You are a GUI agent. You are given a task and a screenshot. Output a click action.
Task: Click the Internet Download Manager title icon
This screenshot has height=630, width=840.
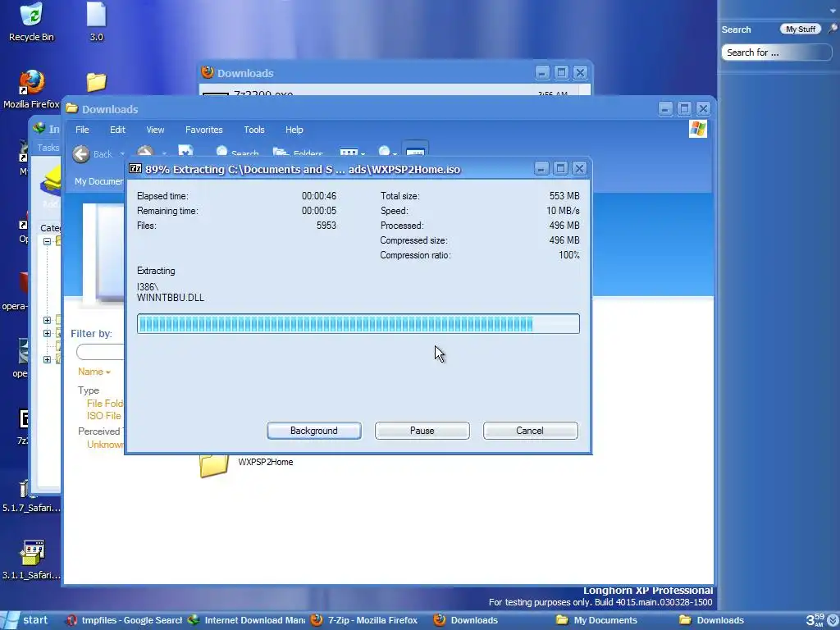(x=39, y=128)
